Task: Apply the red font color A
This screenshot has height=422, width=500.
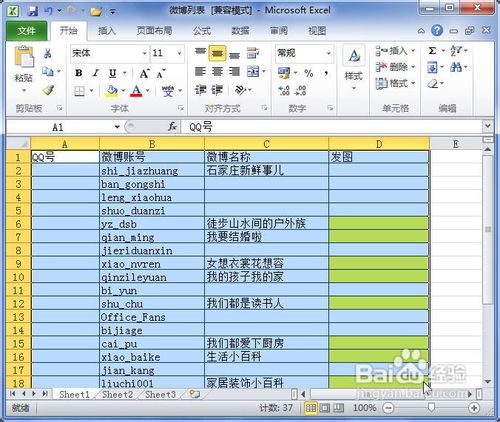Action: [136, 91]
